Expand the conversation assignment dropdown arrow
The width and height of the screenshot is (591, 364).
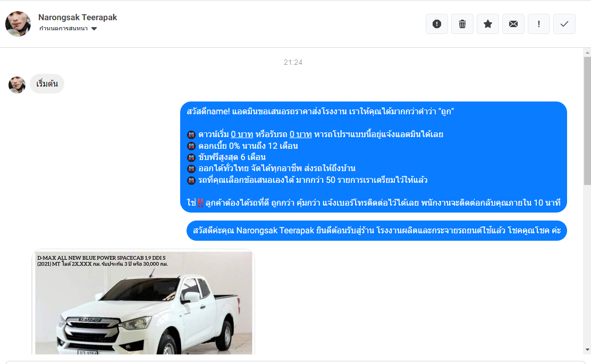(94, 29)
